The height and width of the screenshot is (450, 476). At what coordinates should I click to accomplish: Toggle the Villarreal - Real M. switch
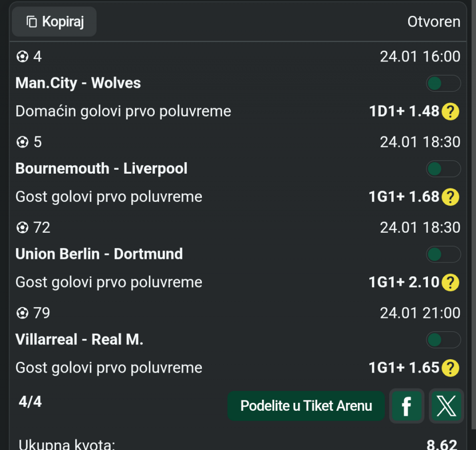pyautogui.click(x=443, y=340)
